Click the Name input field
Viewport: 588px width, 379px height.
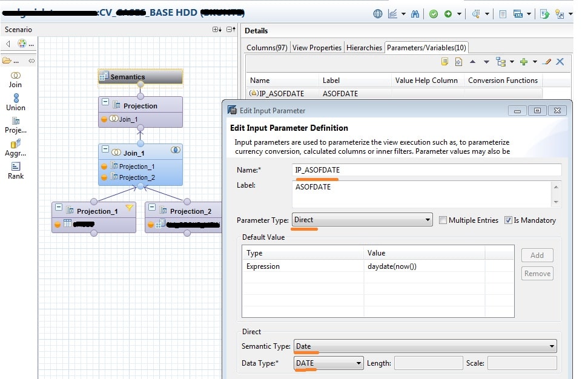(426, 170)
